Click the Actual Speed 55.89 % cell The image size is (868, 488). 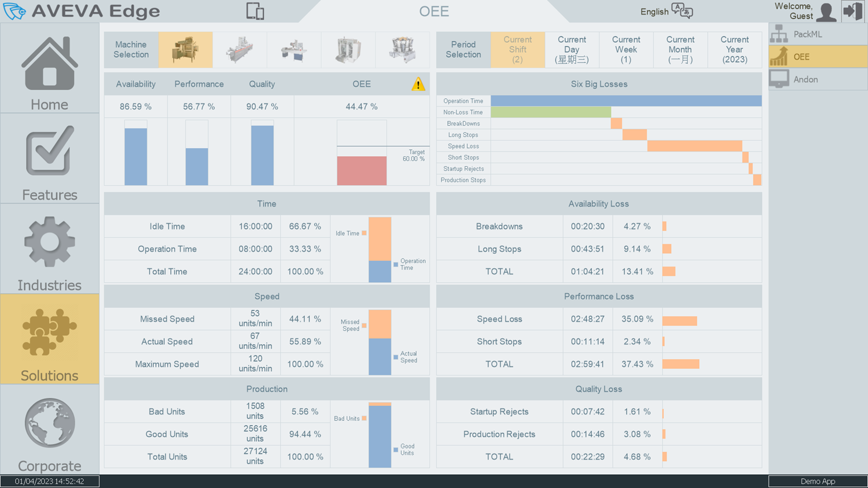305,342
